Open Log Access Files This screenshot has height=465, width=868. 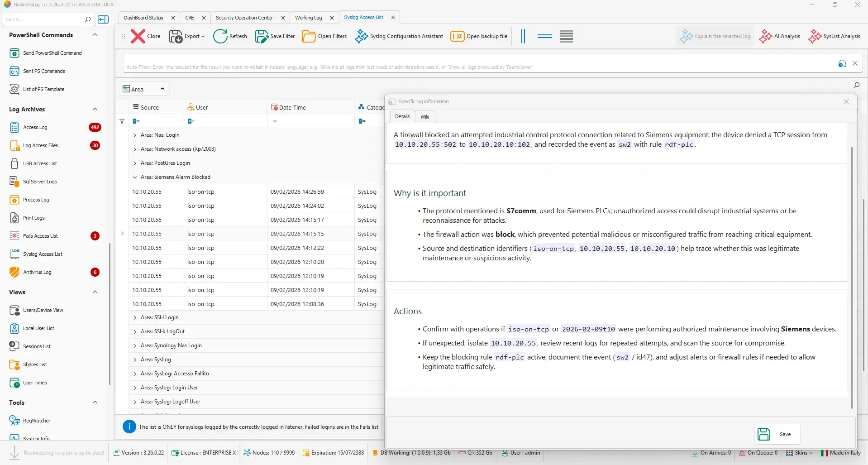click(34, 145)
